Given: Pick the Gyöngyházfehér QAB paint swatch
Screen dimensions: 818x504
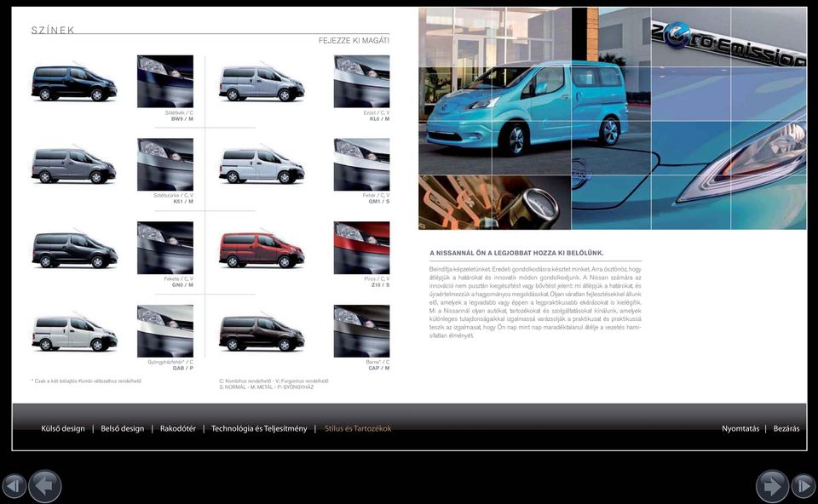Looking at the screenshot, I should tap(164, 331).
